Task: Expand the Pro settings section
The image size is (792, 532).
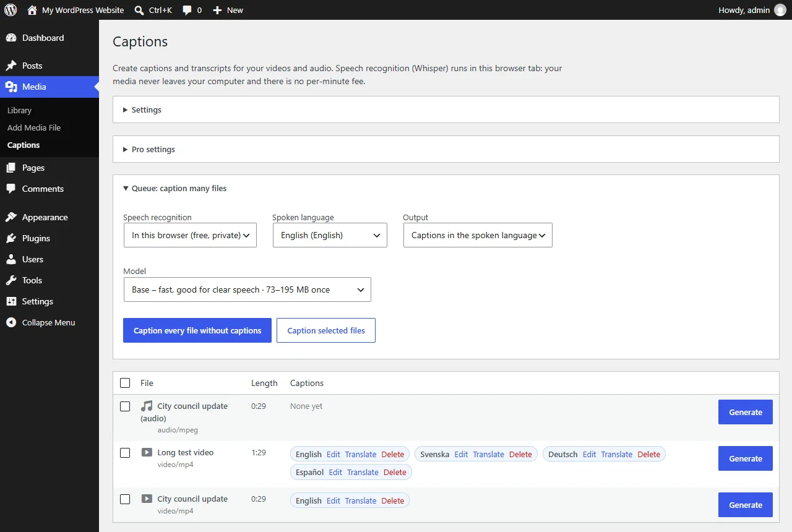Action: tap(445, 149)
